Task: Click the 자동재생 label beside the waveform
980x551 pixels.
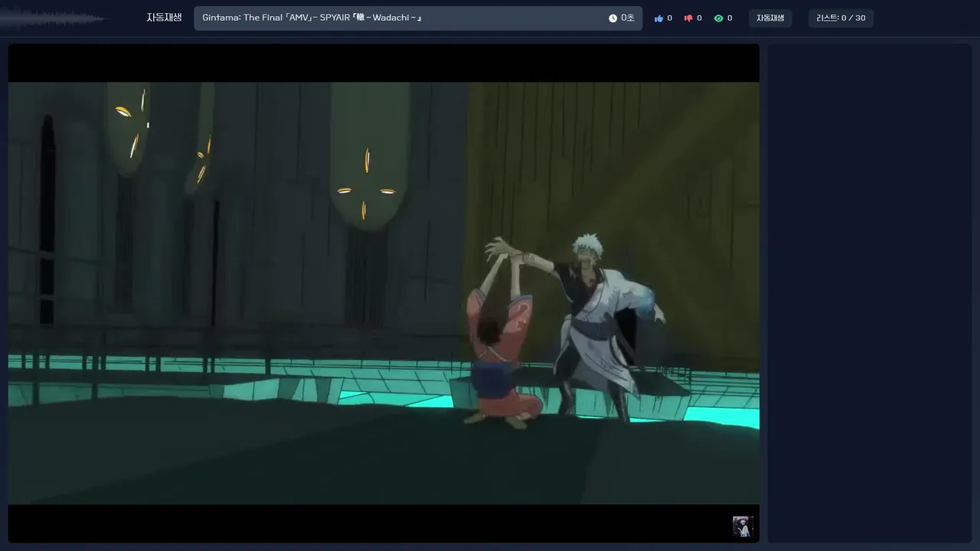Action: (165, 18)
